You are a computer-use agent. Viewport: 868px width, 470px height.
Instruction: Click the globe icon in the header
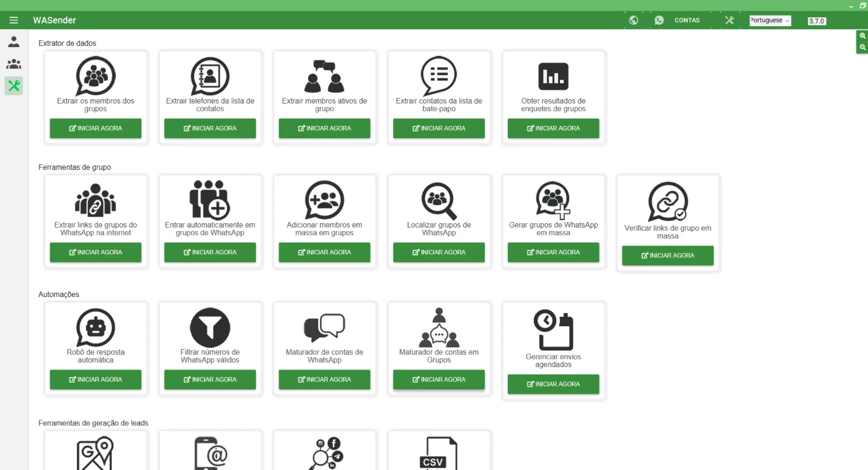point(634,20)
